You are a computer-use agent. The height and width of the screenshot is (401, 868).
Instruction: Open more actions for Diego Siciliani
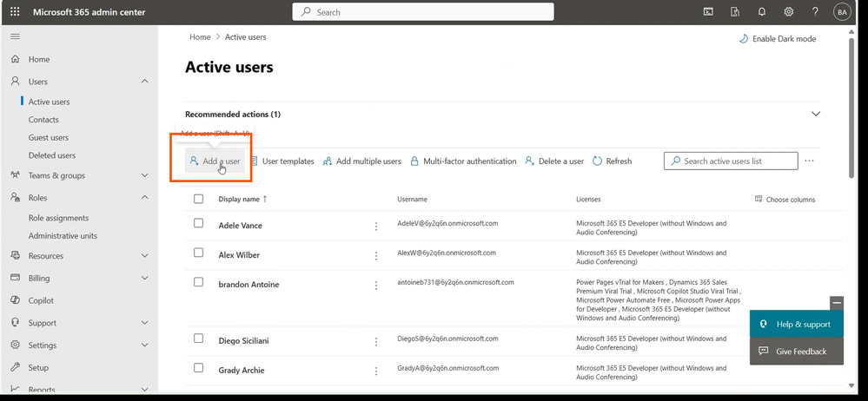point(376,342)
